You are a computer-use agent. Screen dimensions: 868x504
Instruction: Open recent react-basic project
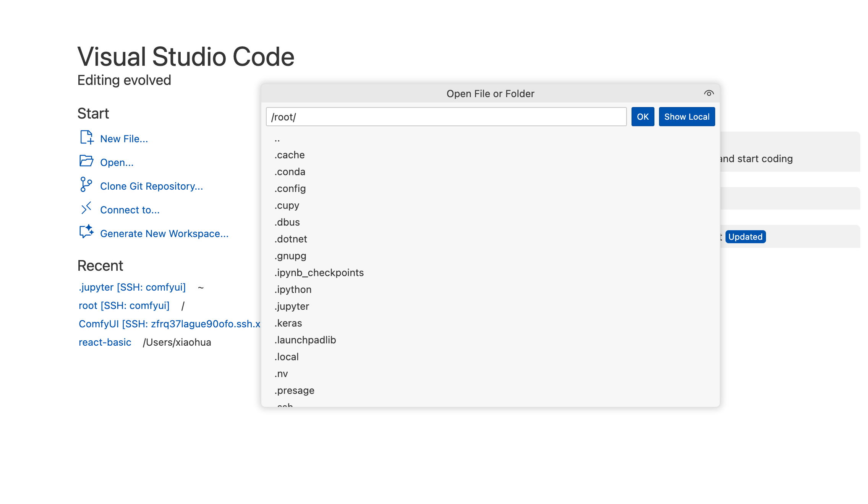(x=105, y=342)
